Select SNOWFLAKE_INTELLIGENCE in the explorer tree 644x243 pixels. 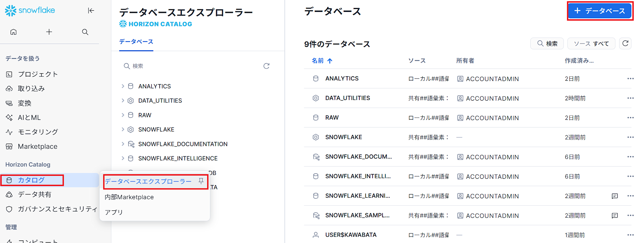tap(178, 158)
